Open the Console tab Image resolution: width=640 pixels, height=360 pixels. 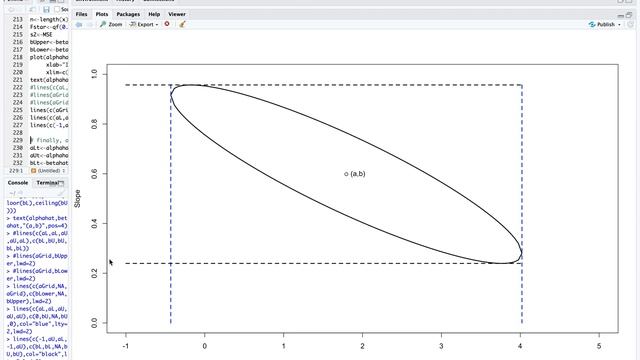coord(18,182)
